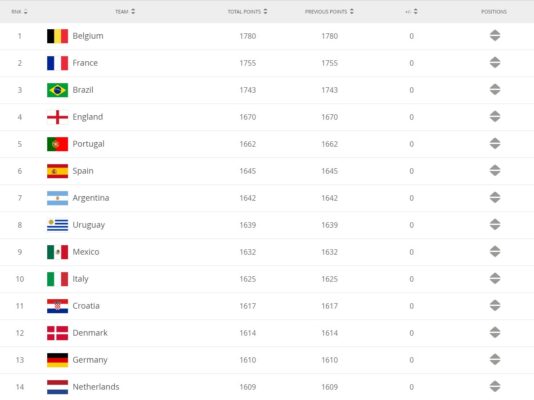Click the Portugal flag icon
The image size is (534, 400).
tap(57, 144)
